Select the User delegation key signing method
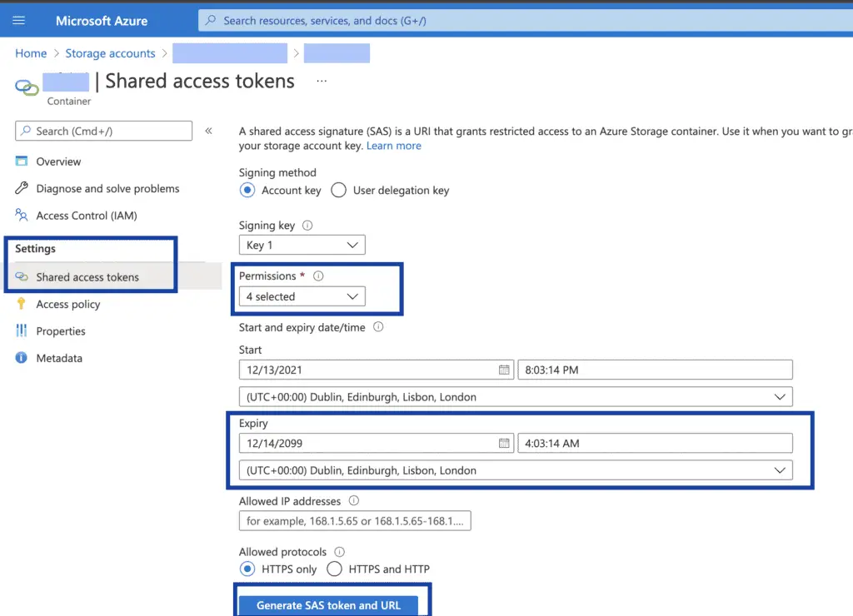Image resolution: width=853 pixels, height=616 pixels. 338,191
